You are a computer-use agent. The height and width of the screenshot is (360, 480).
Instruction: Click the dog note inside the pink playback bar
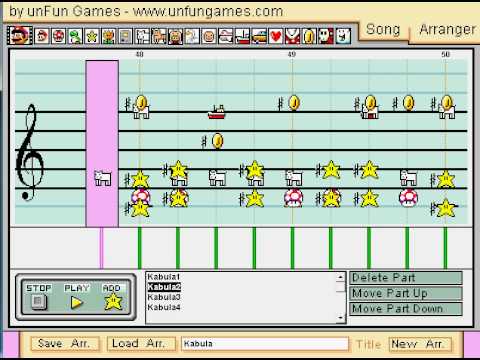point(103,178)
